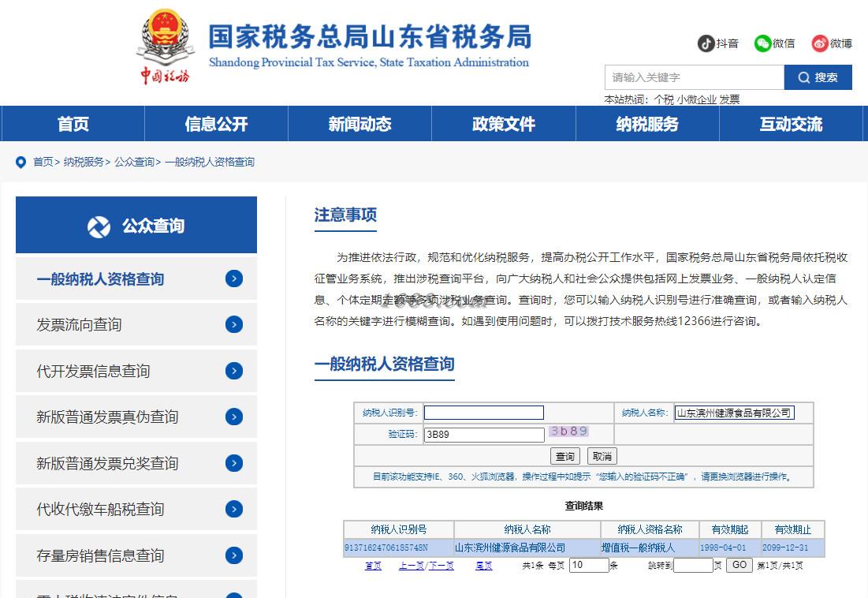Open the 互动交流 navigation item
This screenshot has height=598, width=868.
click(x=791, y=124)
